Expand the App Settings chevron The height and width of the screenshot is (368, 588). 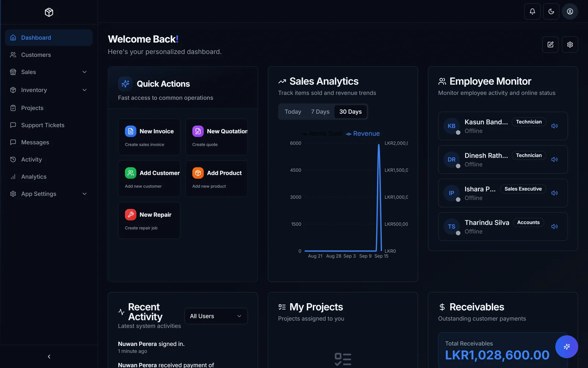pyautogui.click(x=85, y=194)
